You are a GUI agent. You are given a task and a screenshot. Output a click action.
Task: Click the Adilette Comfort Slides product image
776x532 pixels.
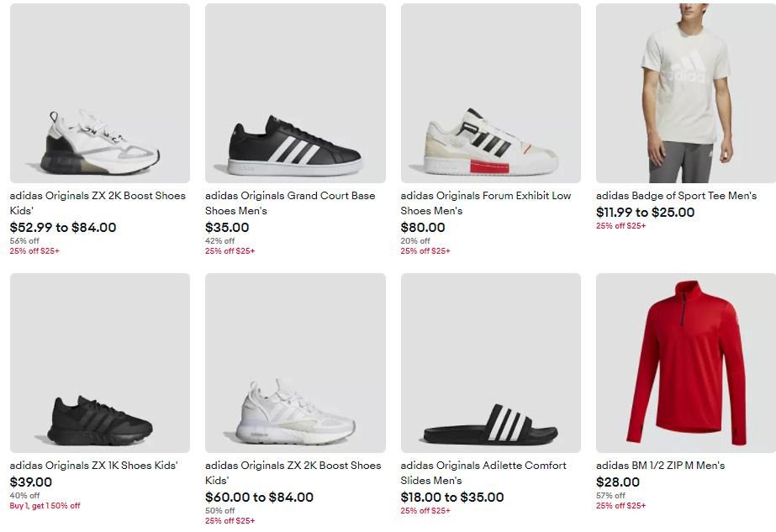click(x=490, y=363)
